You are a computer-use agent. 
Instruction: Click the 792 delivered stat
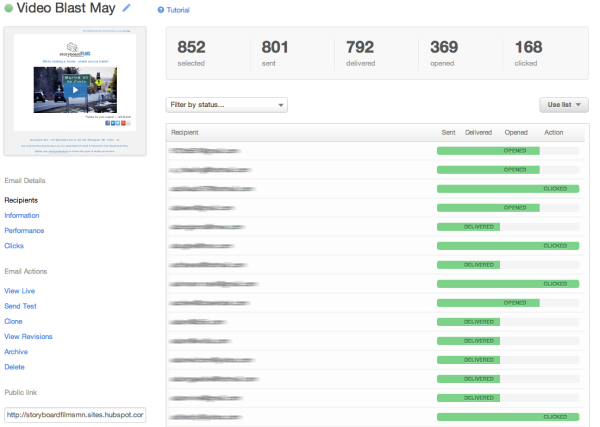pos(360,53)
